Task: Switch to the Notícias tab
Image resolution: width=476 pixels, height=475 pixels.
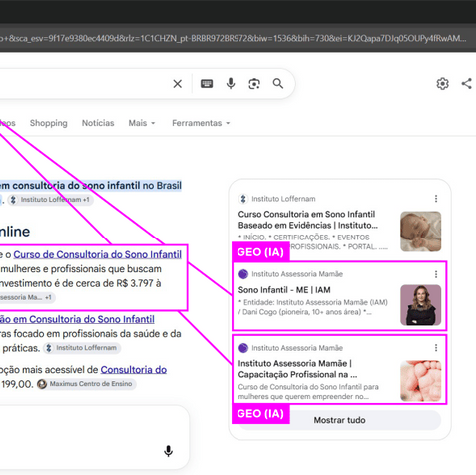Action: [x=98, y=123]
